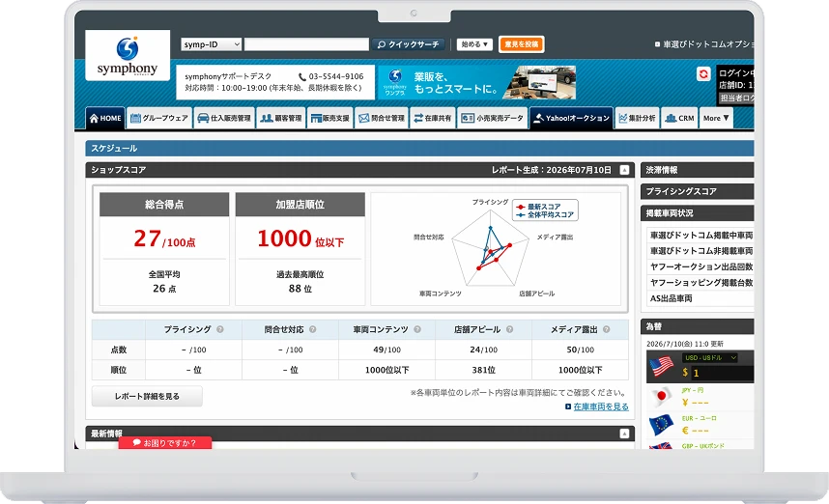Open the symp-ID search type dropdown

[x=211, y=44]
